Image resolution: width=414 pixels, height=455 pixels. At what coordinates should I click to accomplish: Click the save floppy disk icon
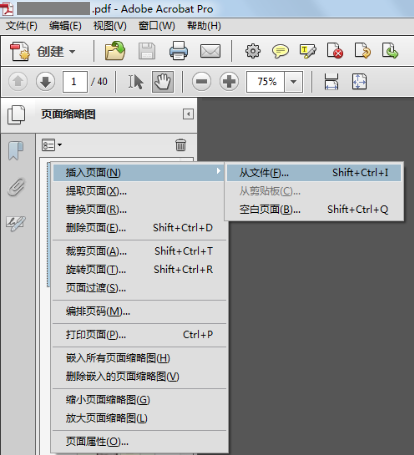[147, 51]
